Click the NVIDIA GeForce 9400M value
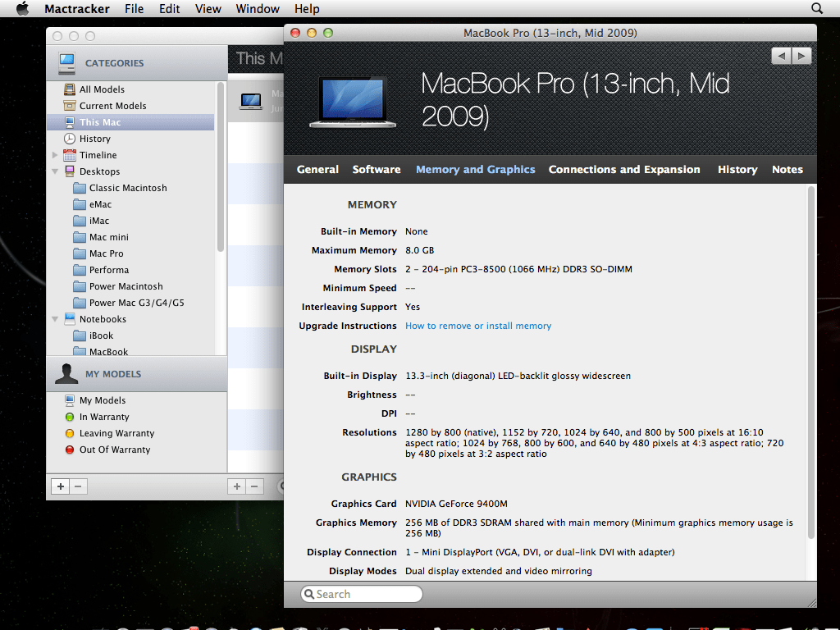The image size is (840, 630). pyautogui.click(x=456, y=504)
